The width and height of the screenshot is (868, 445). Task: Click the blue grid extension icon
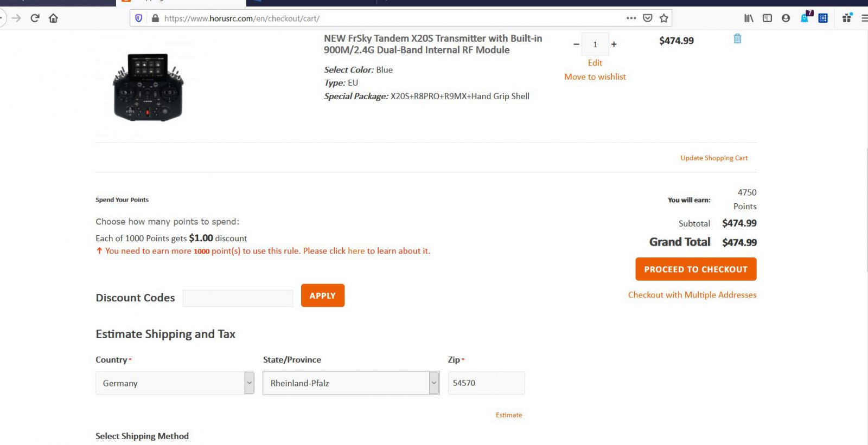click(823, 18)
